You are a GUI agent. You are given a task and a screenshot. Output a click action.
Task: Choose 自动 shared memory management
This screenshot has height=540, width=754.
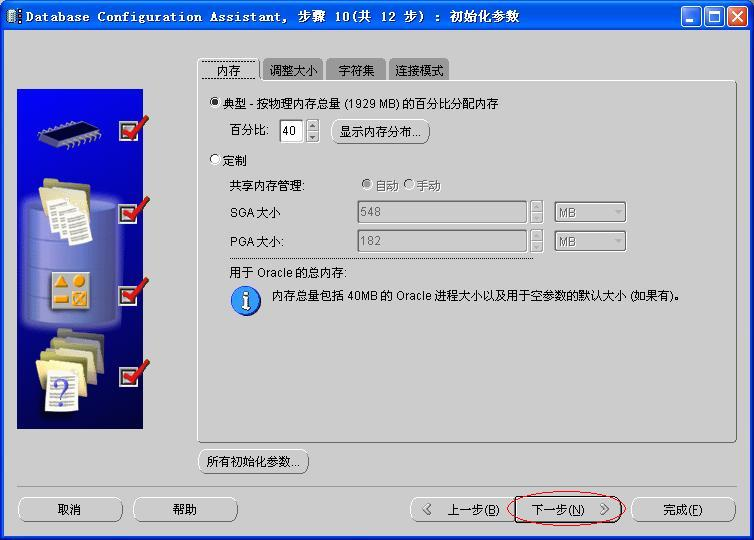(367, 184)
